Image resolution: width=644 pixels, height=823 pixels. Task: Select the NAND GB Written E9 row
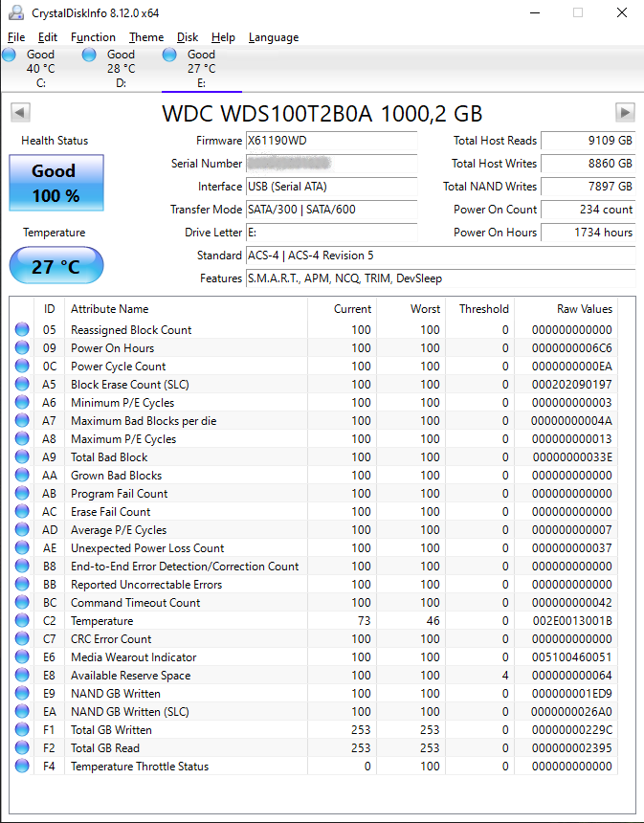pyautogui.click(x=314, y=694)
